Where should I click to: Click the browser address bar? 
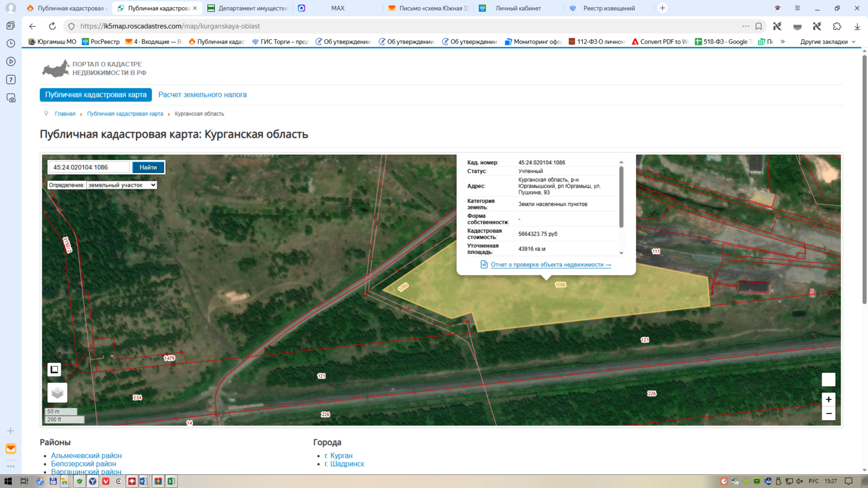(411, 26)
